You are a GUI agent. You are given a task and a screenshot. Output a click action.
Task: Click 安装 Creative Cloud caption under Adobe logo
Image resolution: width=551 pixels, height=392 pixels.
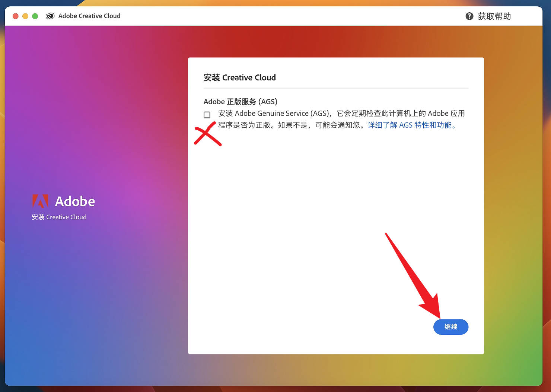[x=59, y=217]
